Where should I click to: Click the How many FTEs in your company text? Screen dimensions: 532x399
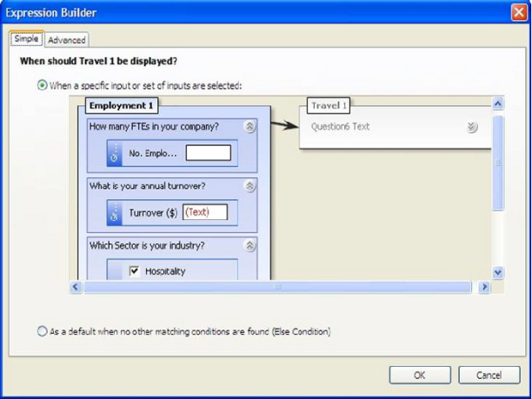[x=154, y=127]
